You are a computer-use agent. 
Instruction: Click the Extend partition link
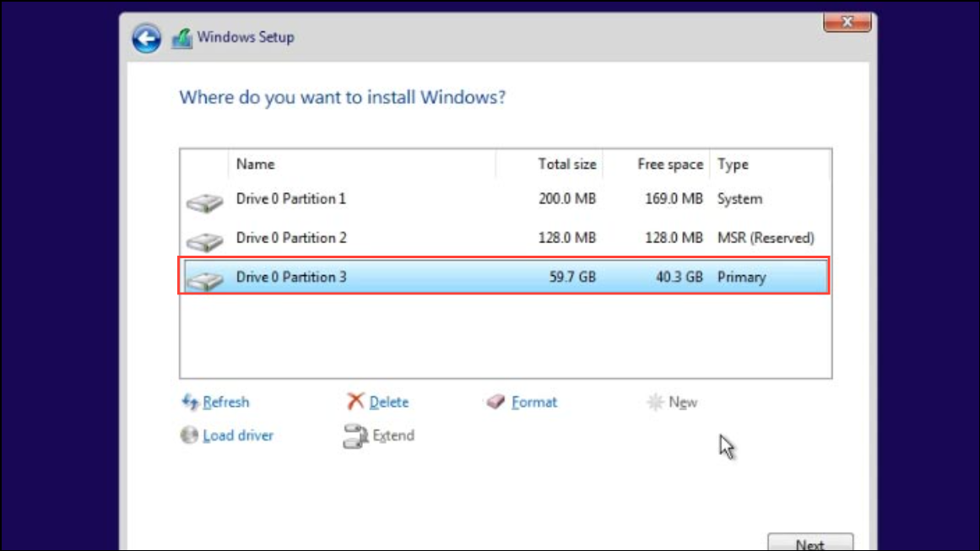pos(393,435)
